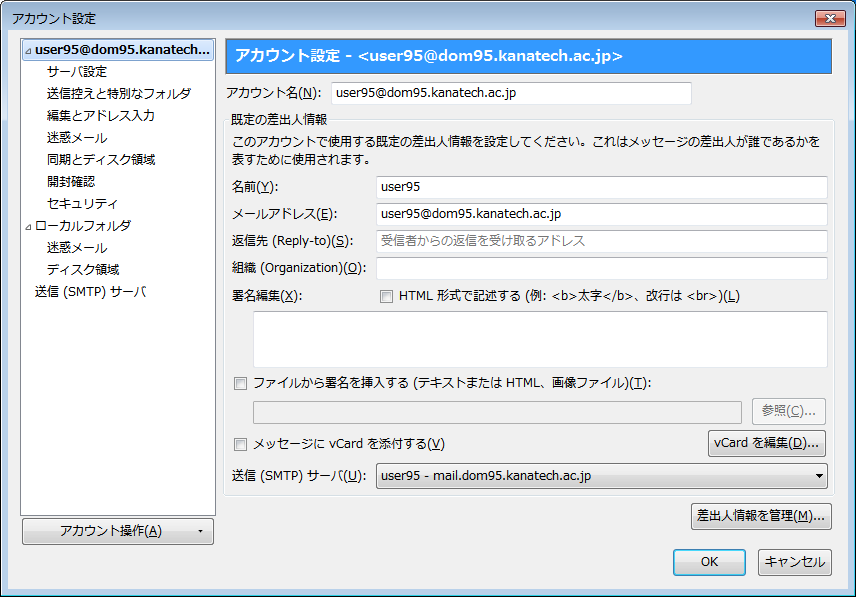Open セキュリティ settings page
Screen dimensions: 856x597
point(82,204)
